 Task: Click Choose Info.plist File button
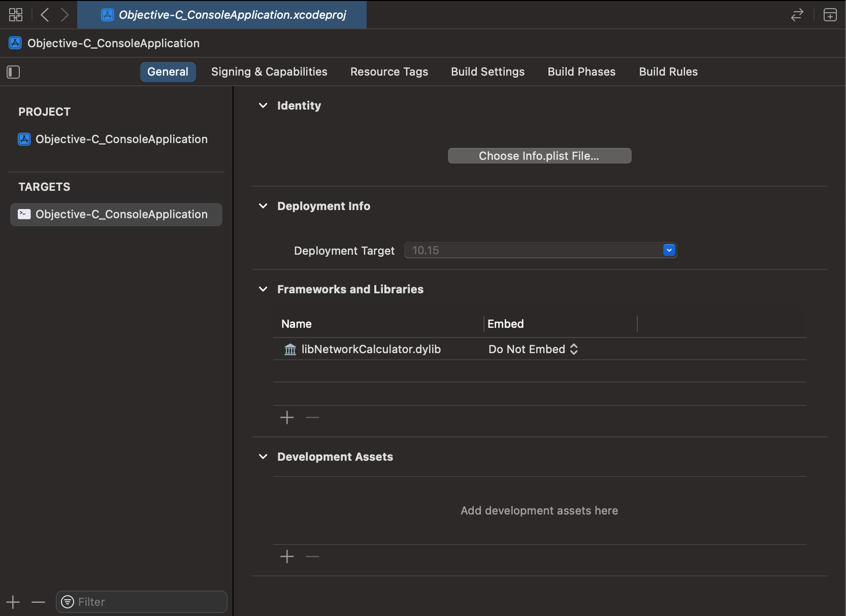pos(539,156)
